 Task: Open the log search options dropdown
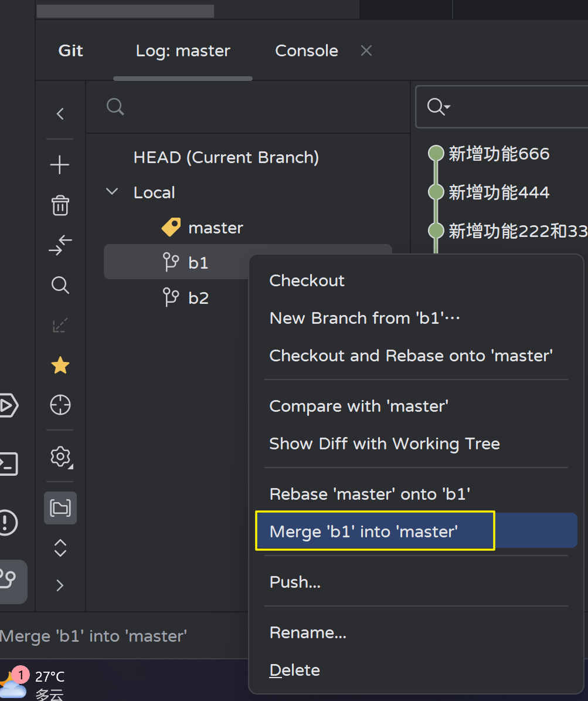coord(439,107)
